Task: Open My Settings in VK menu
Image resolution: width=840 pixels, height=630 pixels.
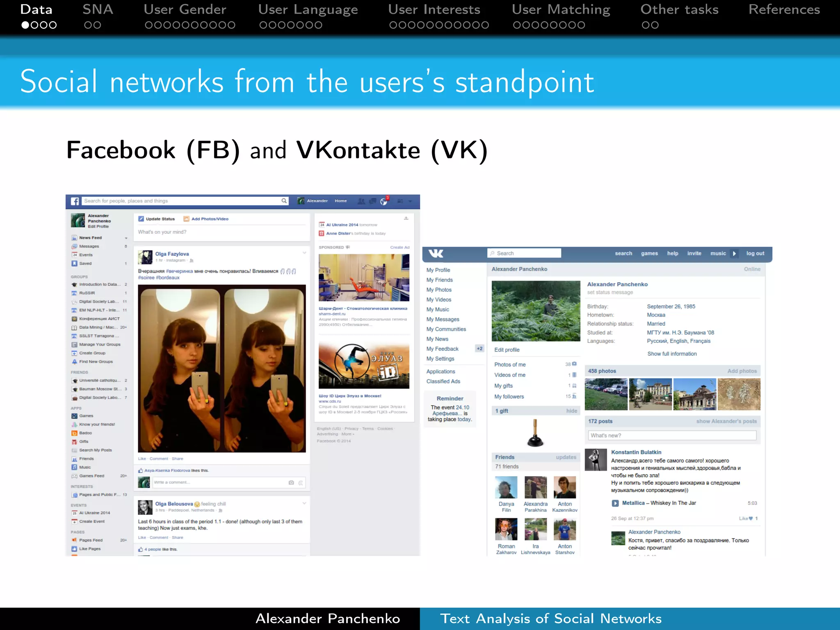Action: [x=440, y=359]
